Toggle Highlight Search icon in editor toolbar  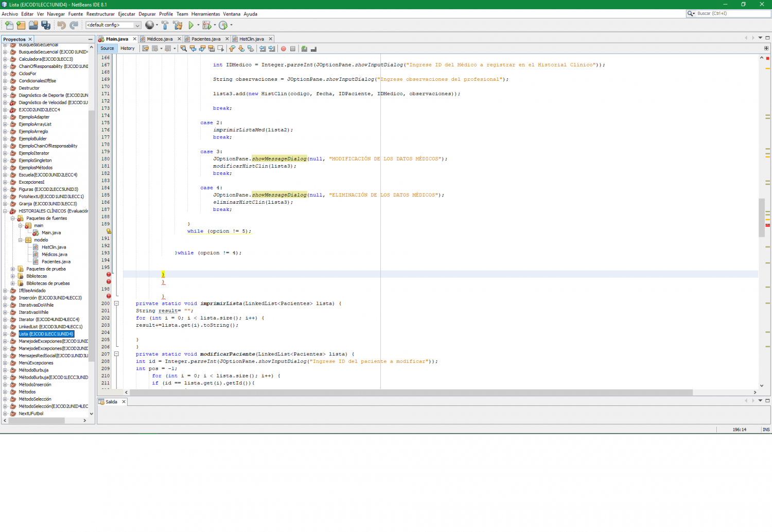click(212, 48)
